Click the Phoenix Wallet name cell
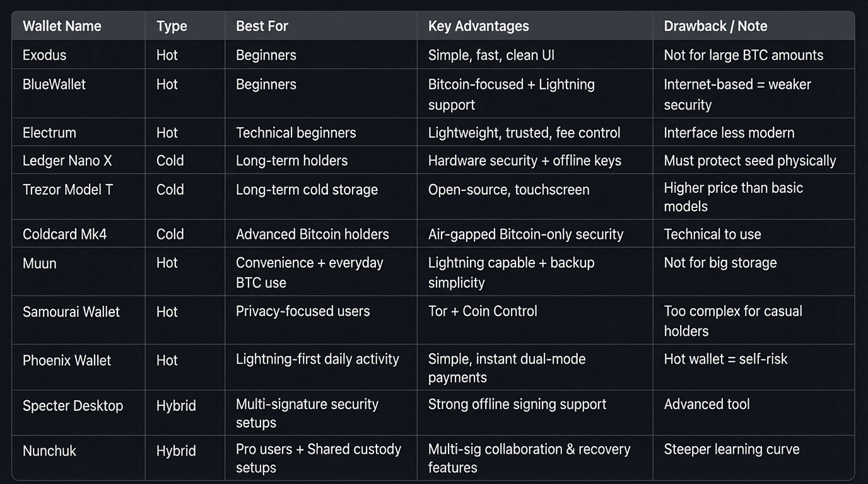Screen dimensions: 868x484 click(x=67, y=360)
